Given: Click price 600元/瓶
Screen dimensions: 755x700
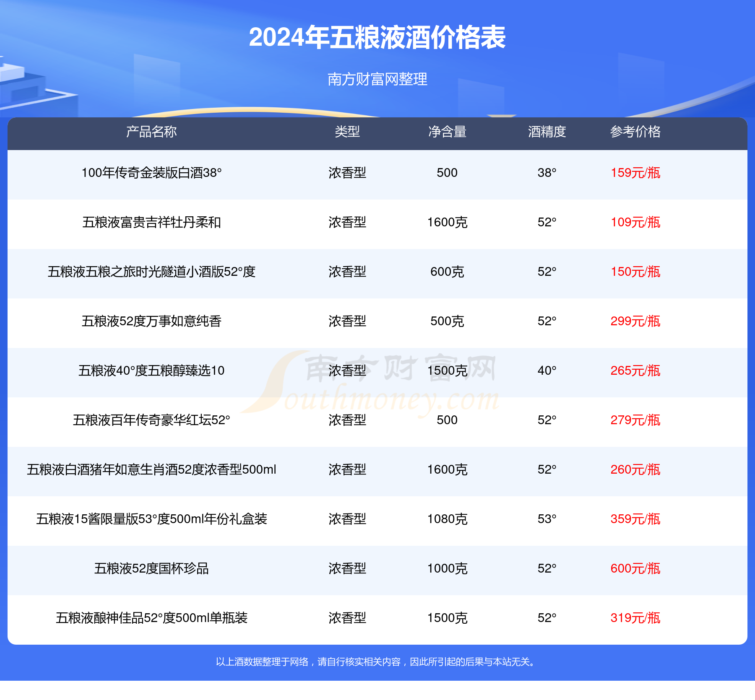Looking at the screenshot, I should click(x=635, y=568).
